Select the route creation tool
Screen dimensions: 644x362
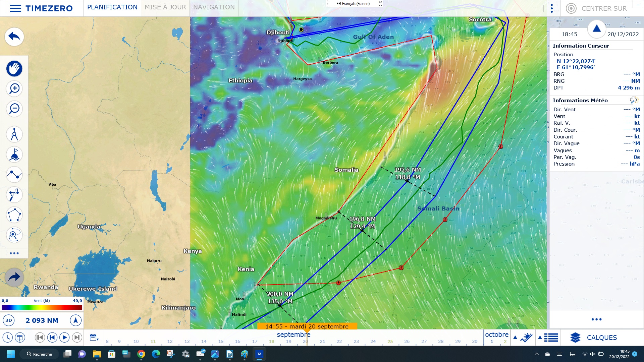14,175
